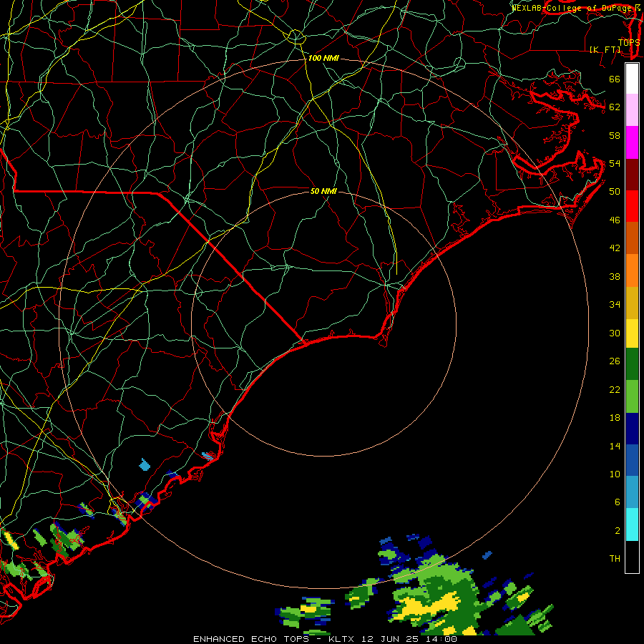The height and width of the screenshot is (644, 644).
Task: Click the cyan 10 kft legend swatch
Action: tap(632, 525)
